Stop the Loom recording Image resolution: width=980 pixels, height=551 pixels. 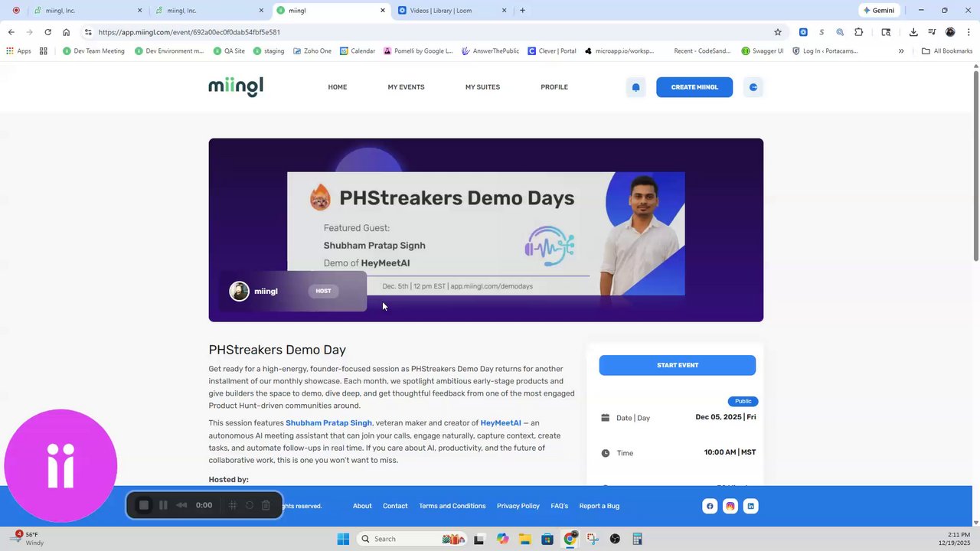[x=143, y=505]
